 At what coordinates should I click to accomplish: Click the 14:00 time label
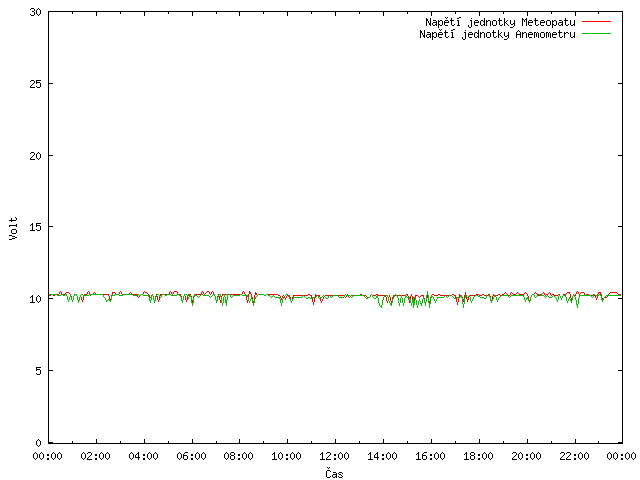pos(382,456)
